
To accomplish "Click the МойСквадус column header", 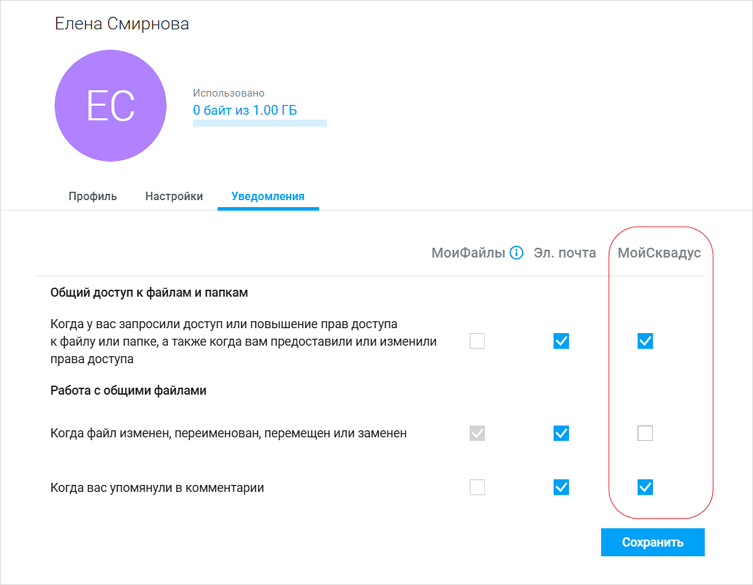I will click(x=659, y=253).
